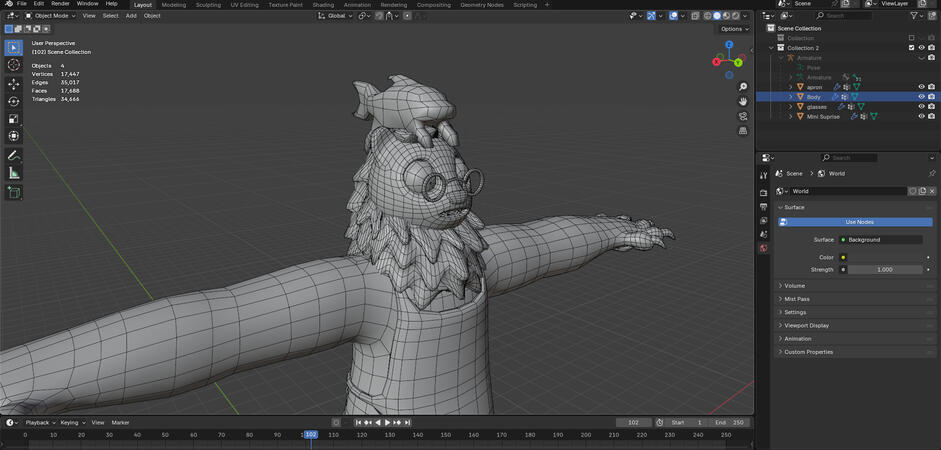Image resolution: width=941 pixels, height=450 pixels.
Task: Click the Add Cube tool icon
Action: (14, 193)
